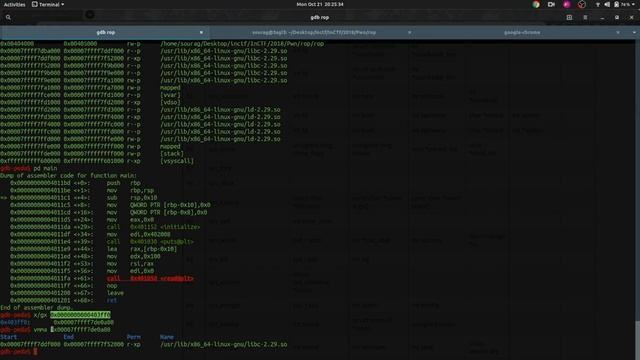Image resolution: width=640 pixels, height=360 pixels.
Task: Open the network status indicator
Action: pyautogui.click(x=598, y=4)
